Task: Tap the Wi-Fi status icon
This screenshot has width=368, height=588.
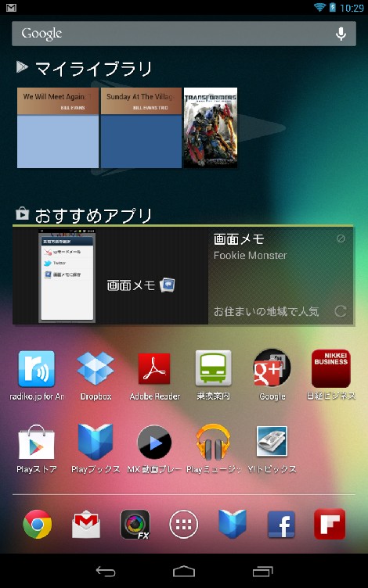Action: 319,7
